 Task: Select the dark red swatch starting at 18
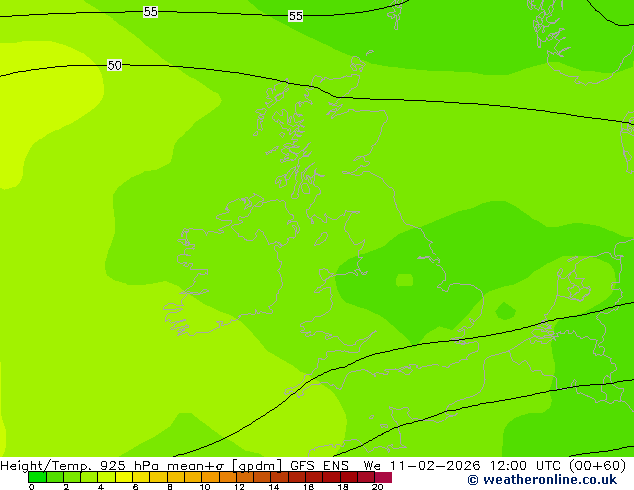coord(349,477)
